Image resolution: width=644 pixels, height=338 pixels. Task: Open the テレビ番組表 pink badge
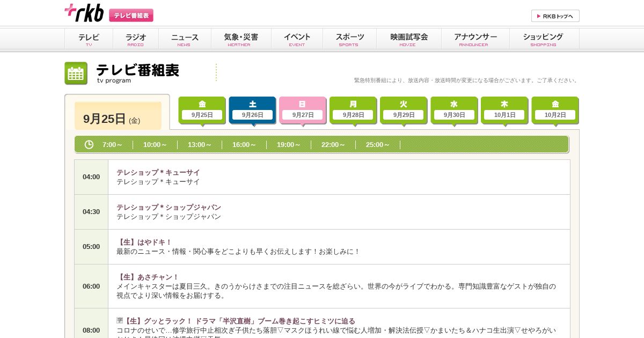131,16
